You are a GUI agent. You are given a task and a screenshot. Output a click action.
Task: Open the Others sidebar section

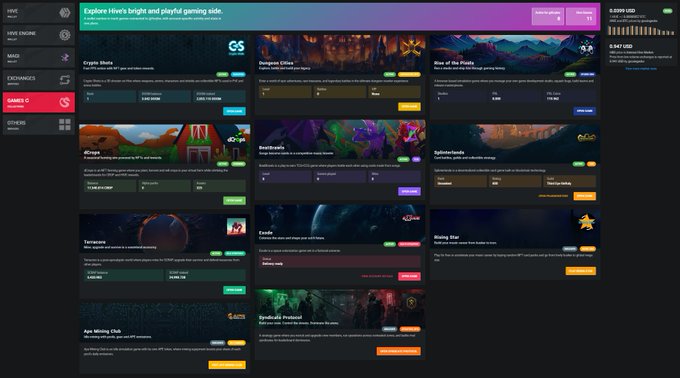pos(39,125)
